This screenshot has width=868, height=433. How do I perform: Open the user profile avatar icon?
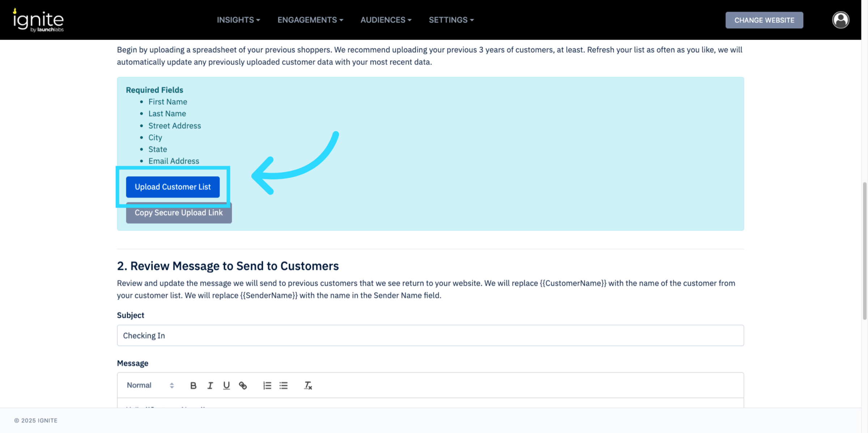pyautogui.click(x=841, y=20)
